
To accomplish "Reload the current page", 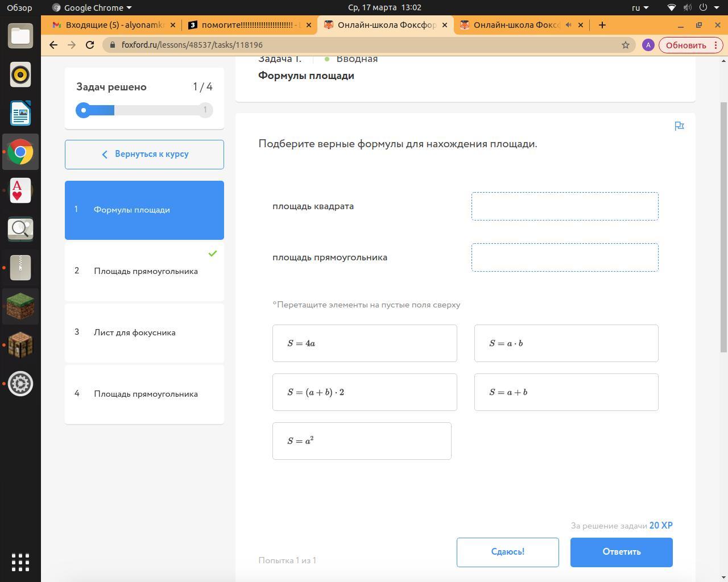I will pos(90,45).
